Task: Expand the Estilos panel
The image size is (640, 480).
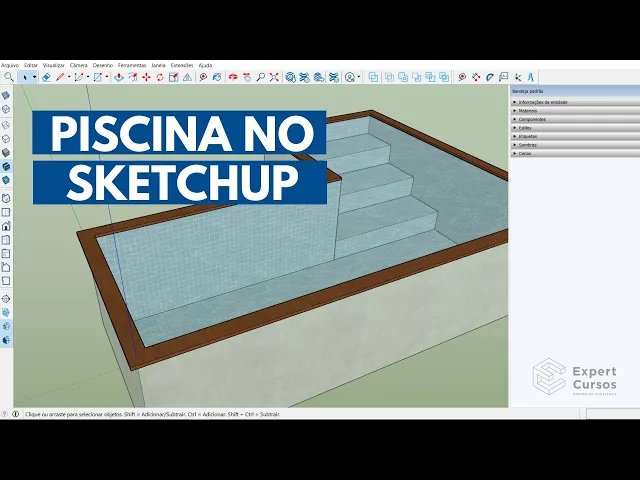Action: click(575, 128)
